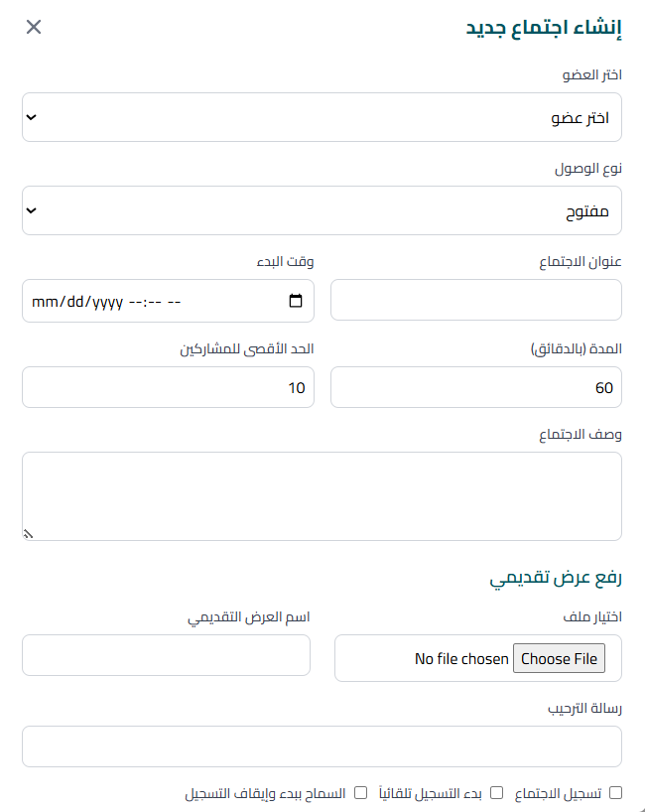Click the chevron on the access type selector
Screen dimensions: 645x812
point(33,209)
